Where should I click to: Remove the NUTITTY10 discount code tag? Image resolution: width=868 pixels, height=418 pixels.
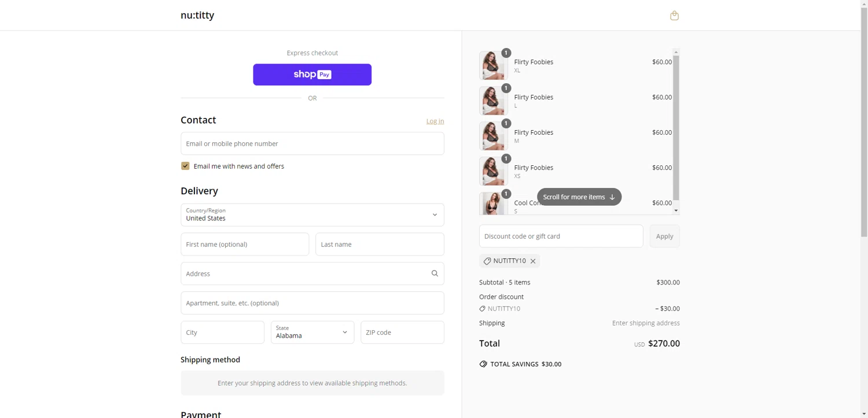533,261
